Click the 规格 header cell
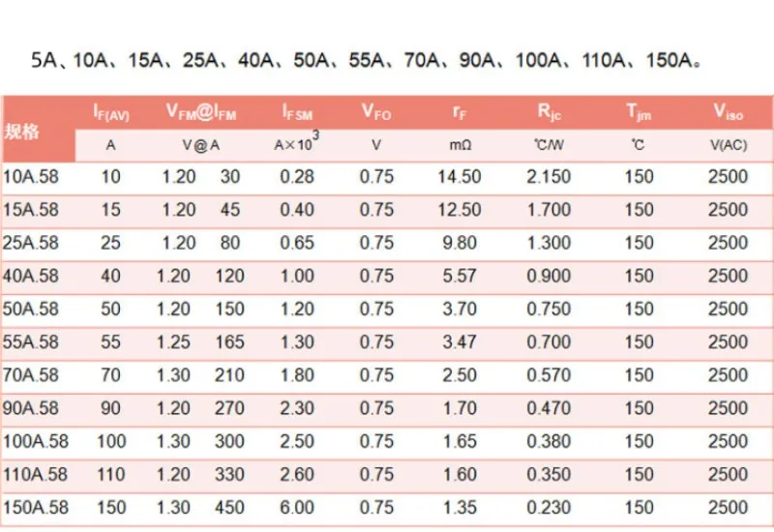The width and height of the screenshot is (774, 532). pos(23,132)
